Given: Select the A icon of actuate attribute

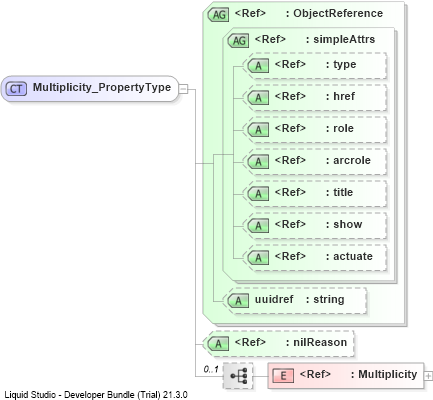Looking at the screenshot, I should click(258, 258).
